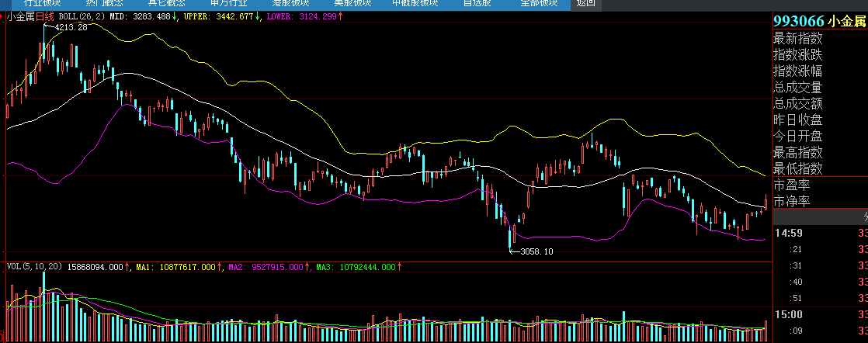The width and height of the screenshot is (868, 343).
Task: Select the 总成交量 row
Action: click(797, 88)
